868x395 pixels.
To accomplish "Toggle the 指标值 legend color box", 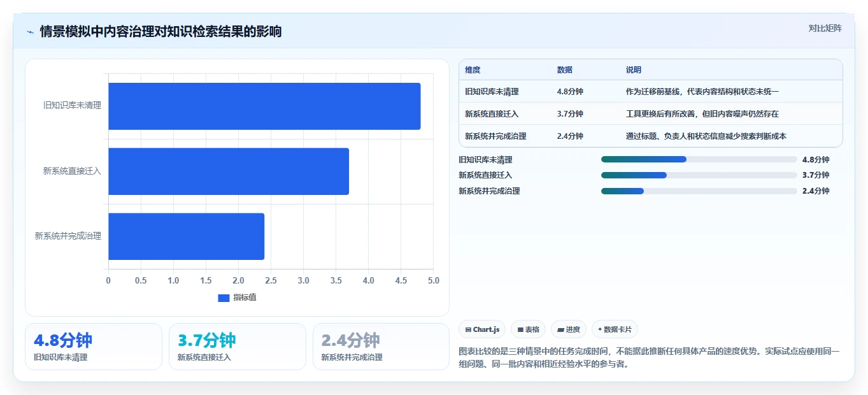I will click(224, 298).
